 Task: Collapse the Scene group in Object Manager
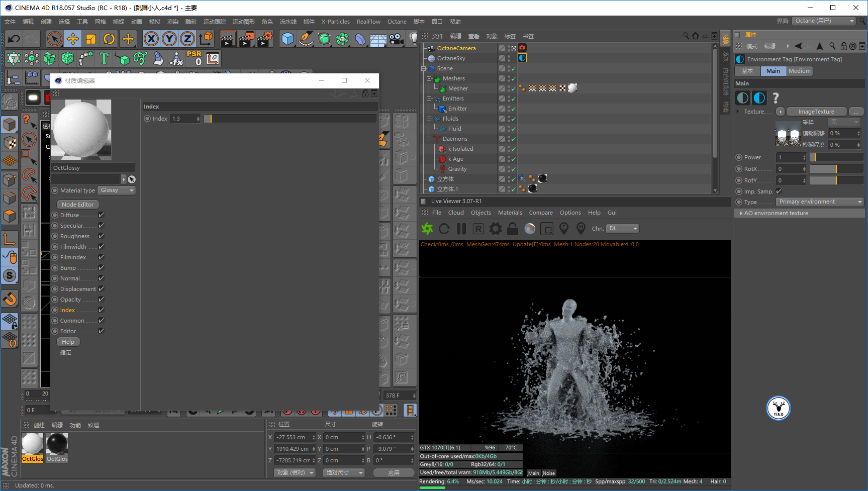[424, 68]
